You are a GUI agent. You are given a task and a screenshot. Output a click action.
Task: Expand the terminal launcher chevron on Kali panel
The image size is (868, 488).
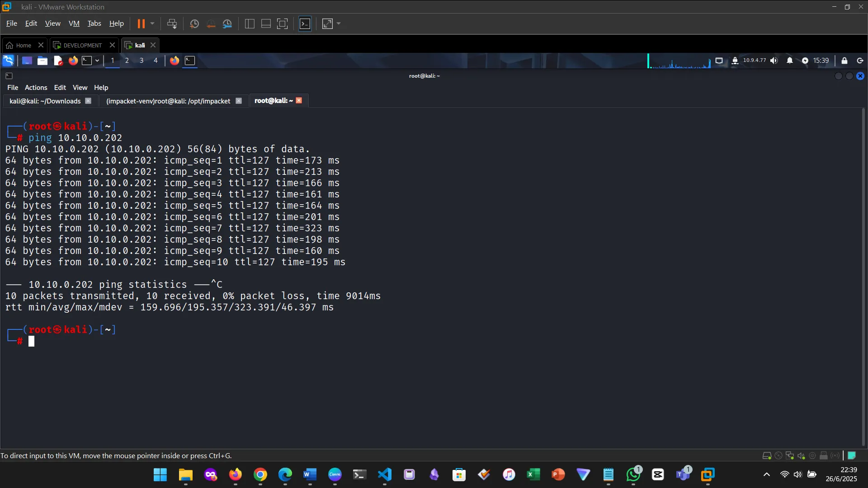coord(96,60)
